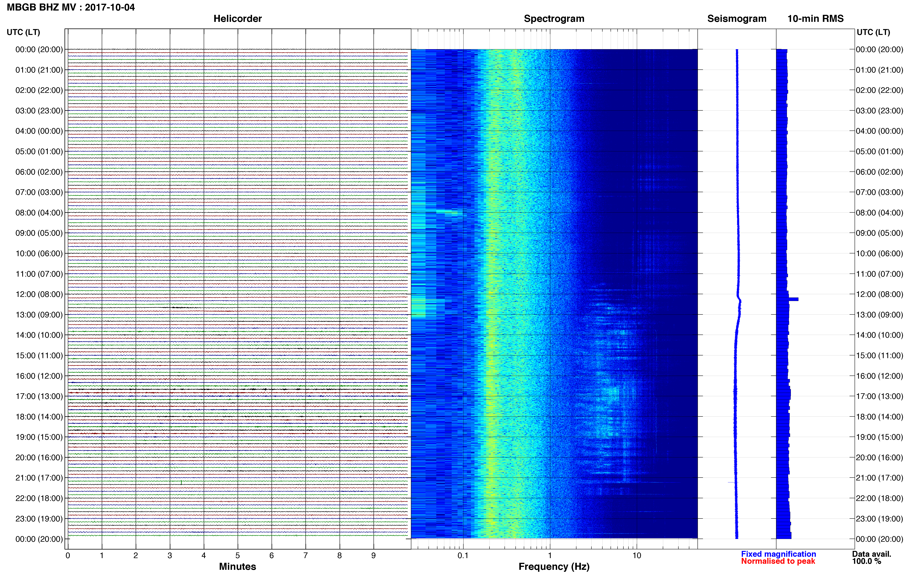Click the '0' minutes tick label
Image resolution: width=924 pixels, height=578 pixels.
click(x=68, y=555)
